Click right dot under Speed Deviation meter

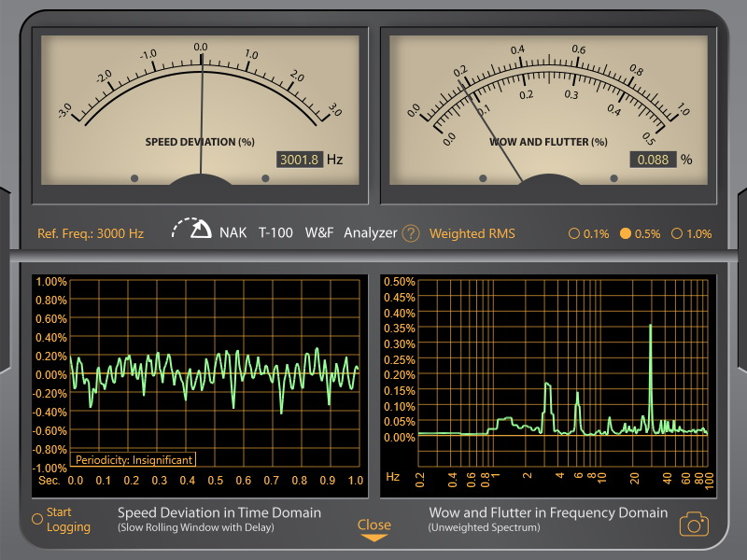click(x=266, y=177)
